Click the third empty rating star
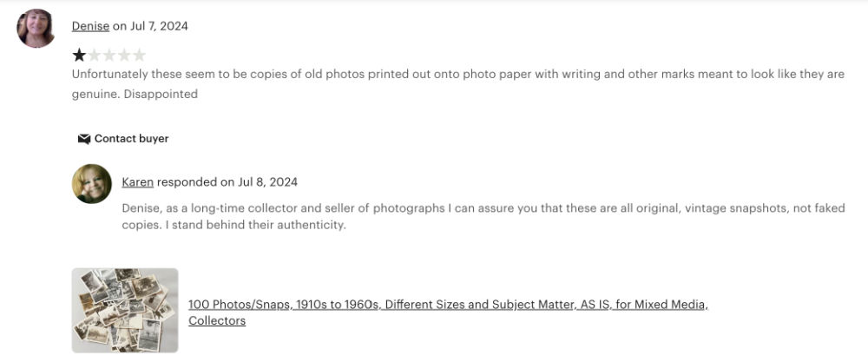 (x=109, y=56)
